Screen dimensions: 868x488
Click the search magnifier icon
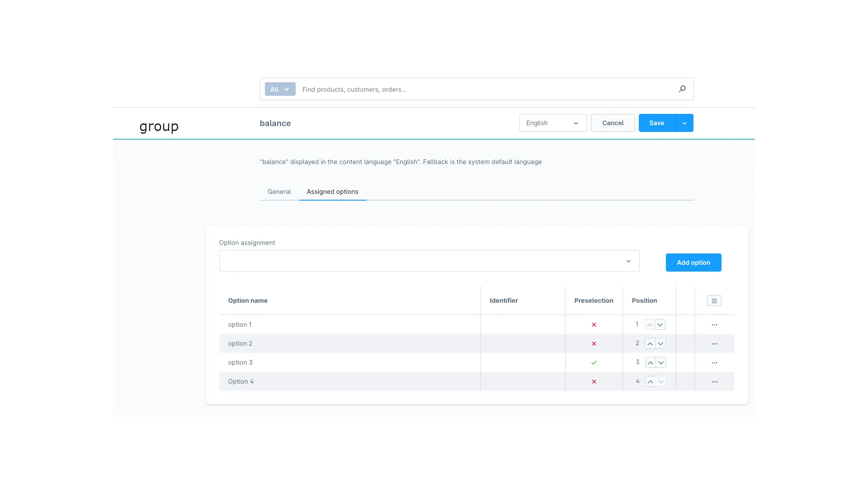click(x=682, y=89)
